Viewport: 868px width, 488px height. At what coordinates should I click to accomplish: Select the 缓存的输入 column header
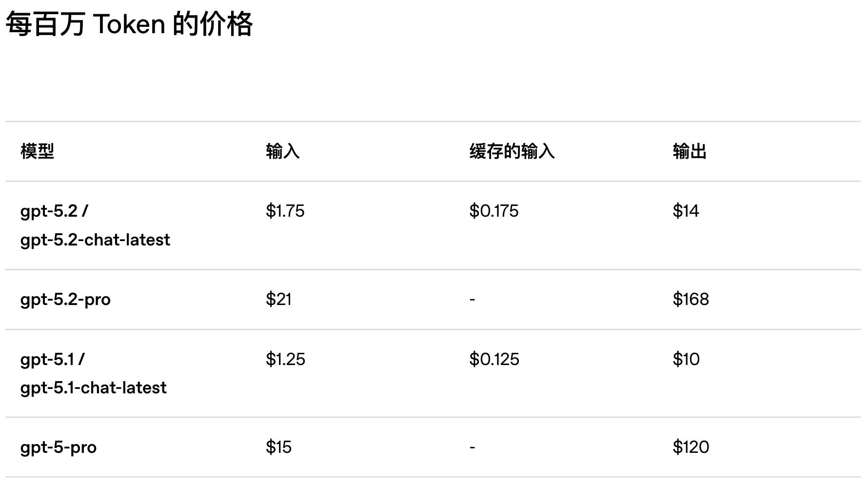pos(512,151)
